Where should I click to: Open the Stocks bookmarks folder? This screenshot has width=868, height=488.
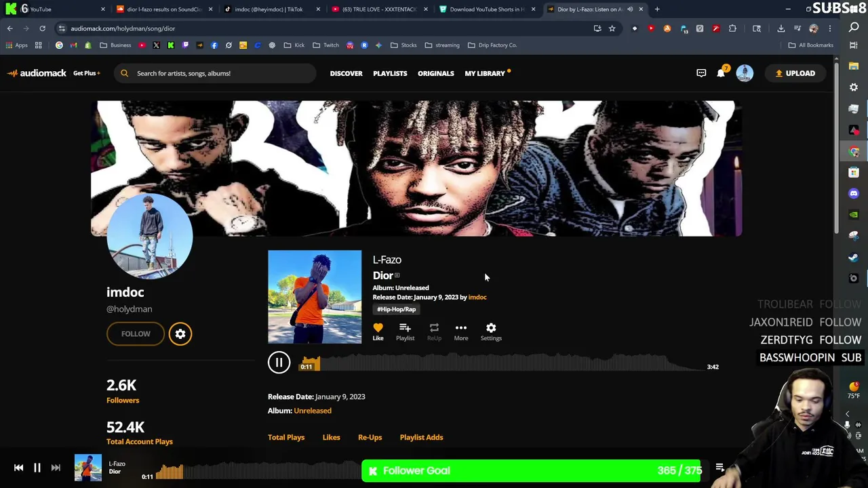pos(403,45)
